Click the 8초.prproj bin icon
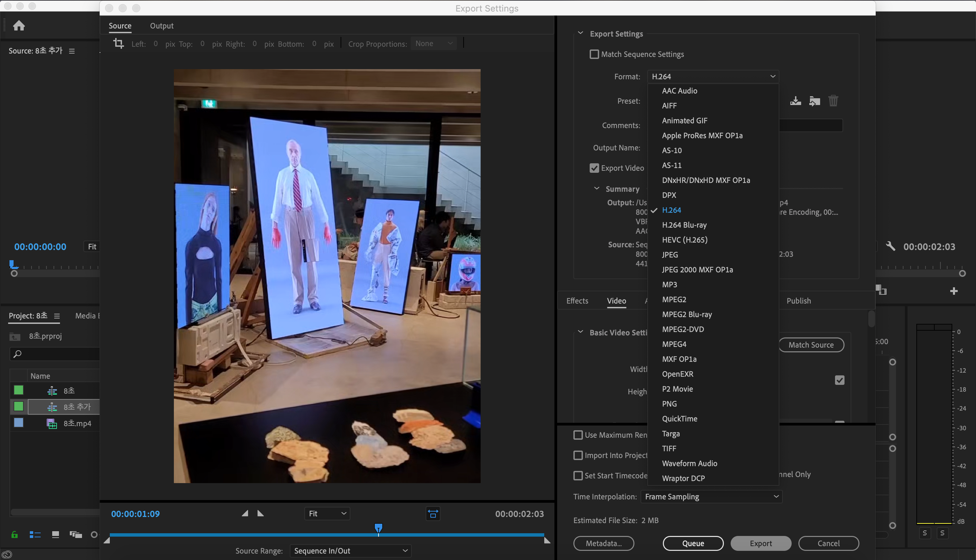 point(15,336)
